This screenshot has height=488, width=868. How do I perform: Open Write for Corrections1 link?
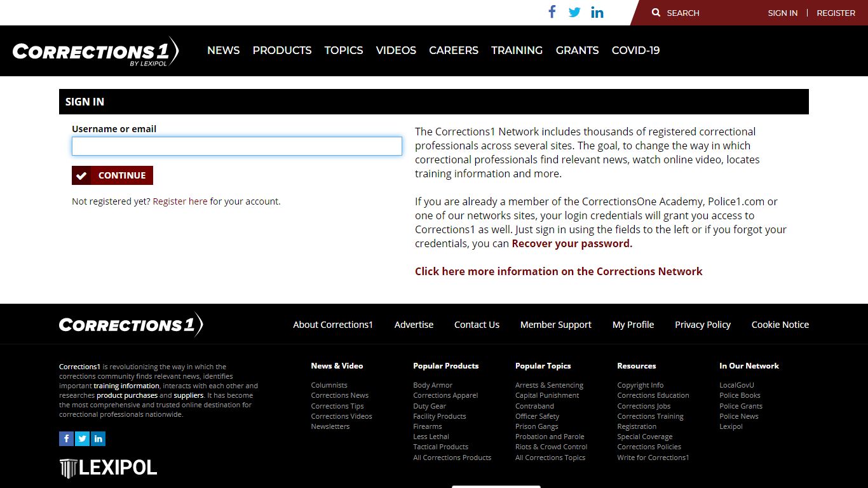[x=653, y=457]
